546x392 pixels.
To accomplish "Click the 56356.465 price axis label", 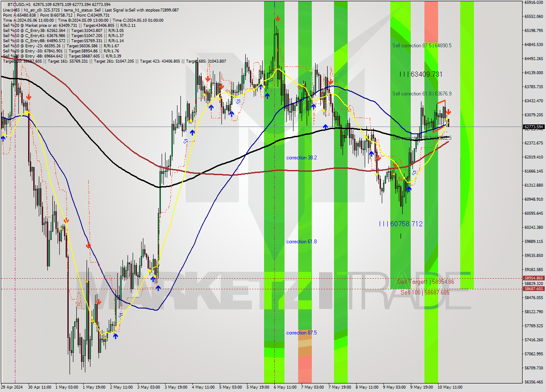I will [x=534, y=382].
